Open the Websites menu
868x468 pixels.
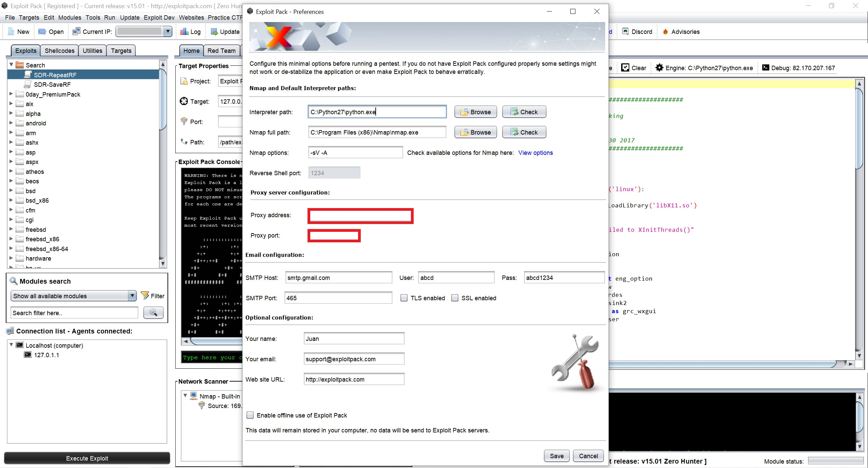tap(191, 17)
